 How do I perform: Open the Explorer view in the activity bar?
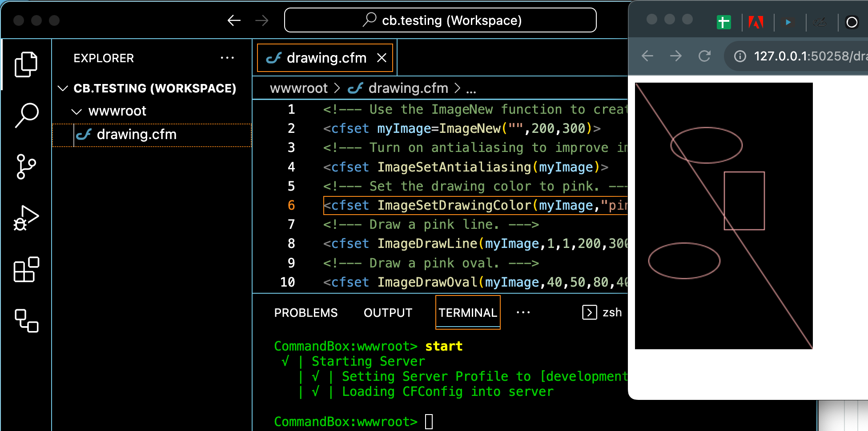pos(26,64)
